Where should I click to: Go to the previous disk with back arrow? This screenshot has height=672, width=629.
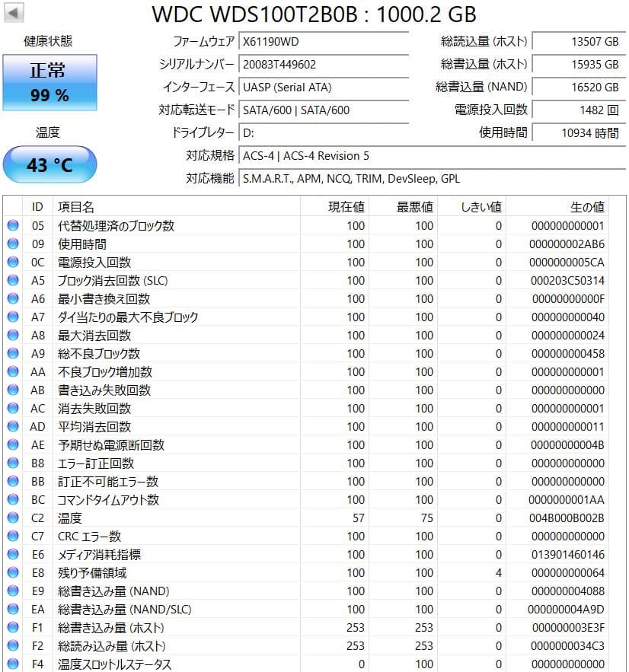(14, 13)
